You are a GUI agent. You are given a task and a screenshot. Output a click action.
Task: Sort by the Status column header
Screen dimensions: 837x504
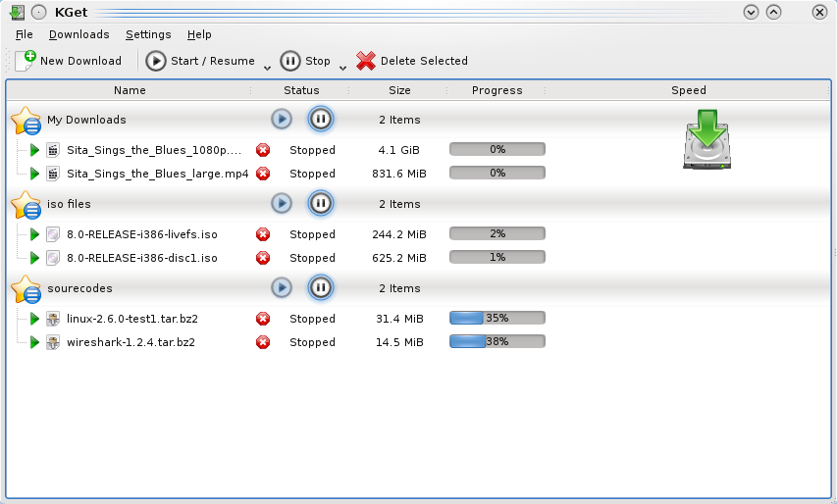coord(301,90)
